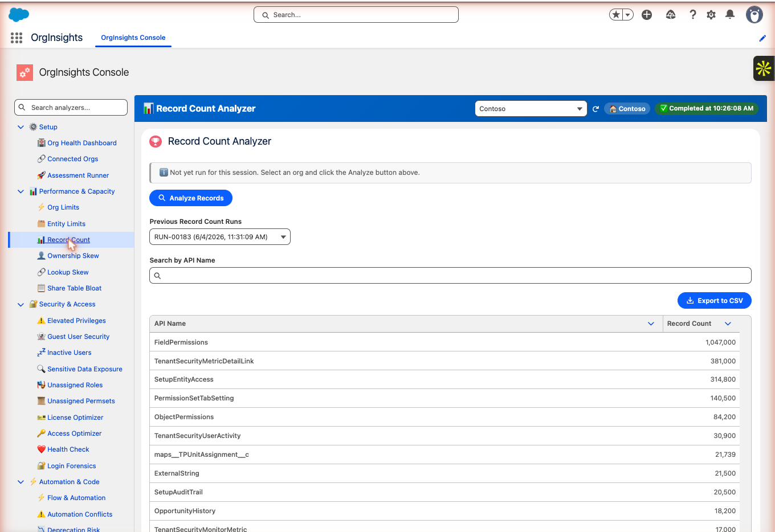Open the App Launcher grid icon
The width and height of the screenshot is (775, 532).
[x=17, y=38]
